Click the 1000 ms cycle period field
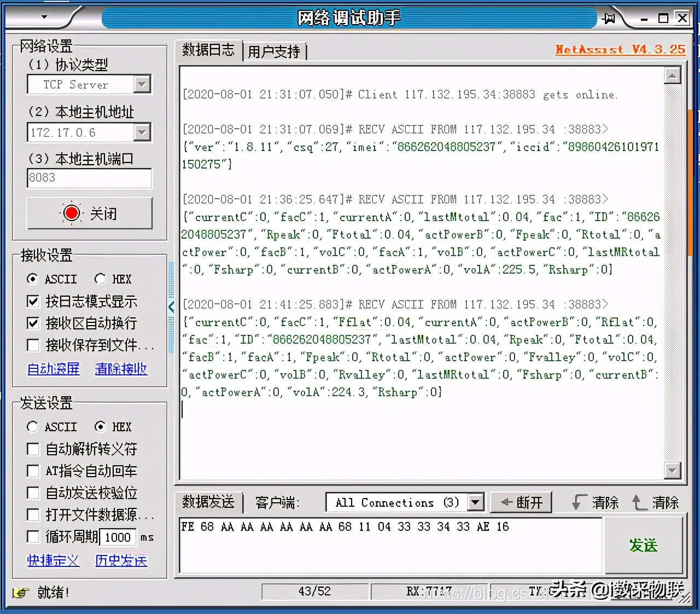 pyautogui.click(x=119, y=537)
